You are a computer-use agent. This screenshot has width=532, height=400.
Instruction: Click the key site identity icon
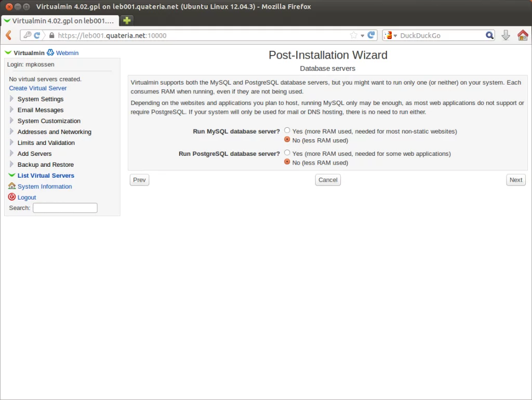[28, 35]
